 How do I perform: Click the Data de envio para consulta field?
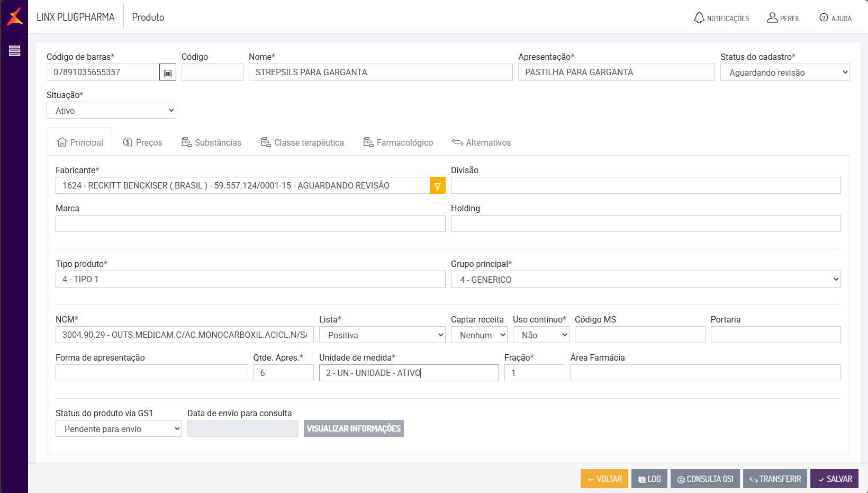[243, 428]
